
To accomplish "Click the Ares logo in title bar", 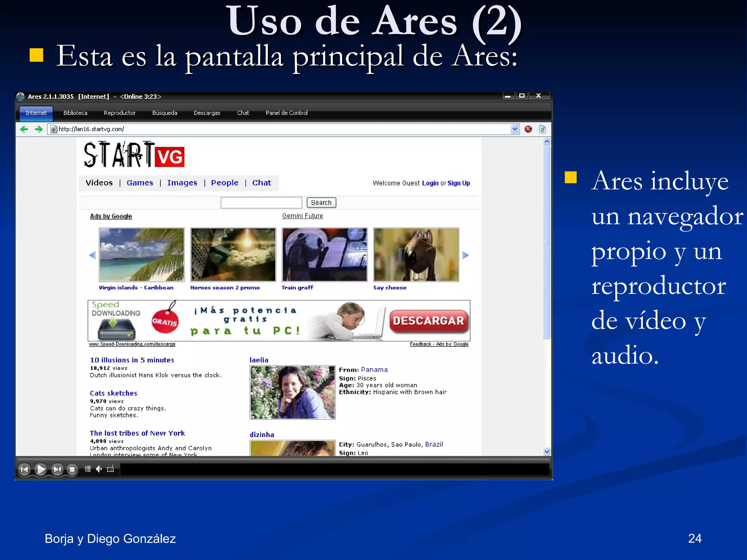I will coord(20,97).
